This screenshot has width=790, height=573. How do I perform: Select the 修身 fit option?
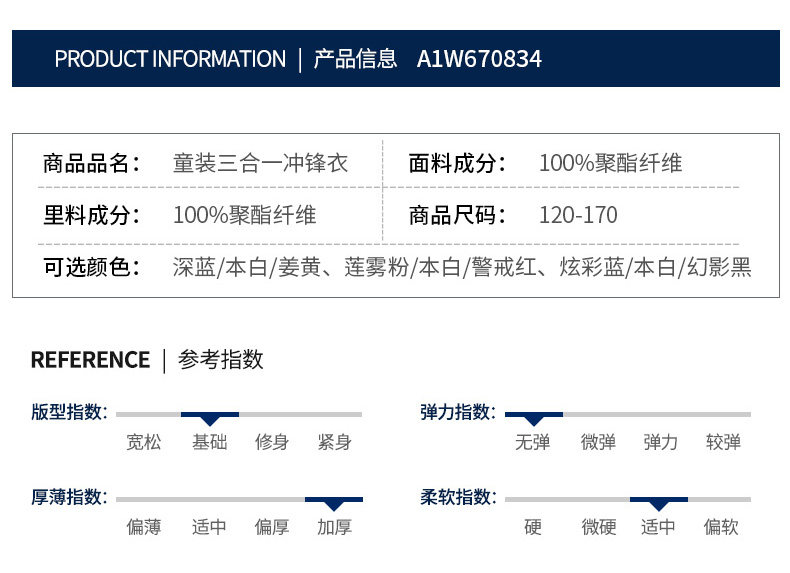(272, 442)
